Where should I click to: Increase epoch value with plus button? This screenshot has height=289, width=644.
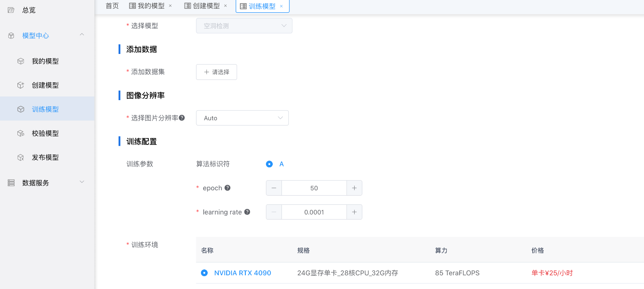[354, 188]
